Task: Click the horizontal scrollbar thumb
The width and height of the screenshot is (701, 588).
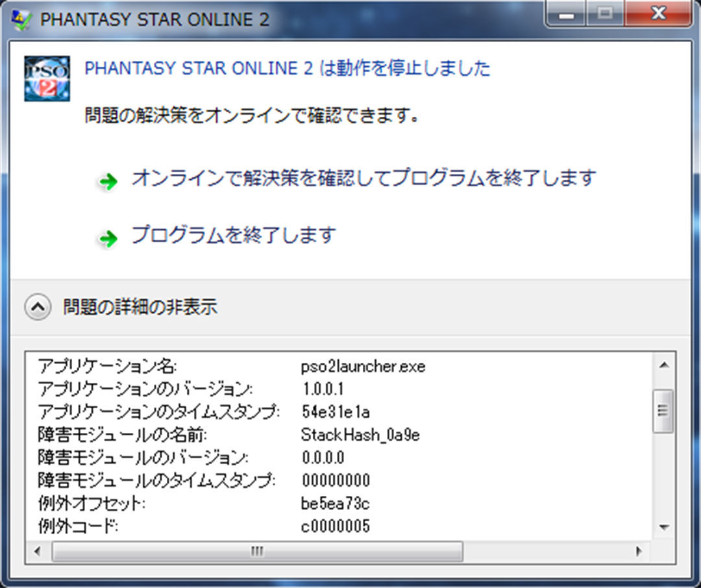Action: tap(256, 550)
